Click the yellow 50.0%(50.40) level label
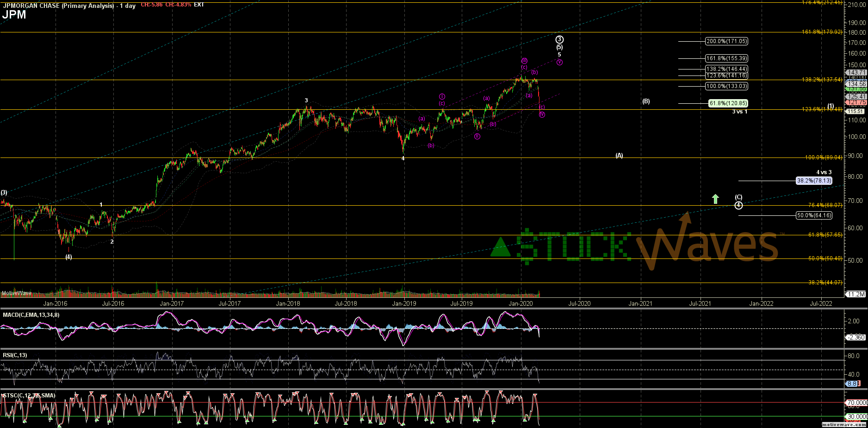 tap(825, 258)
